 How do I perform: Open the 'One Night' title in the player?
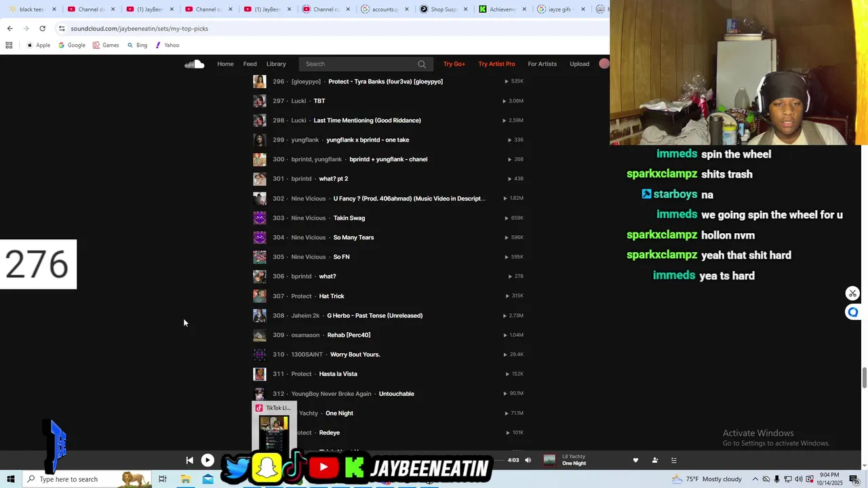tap(574, 464)
